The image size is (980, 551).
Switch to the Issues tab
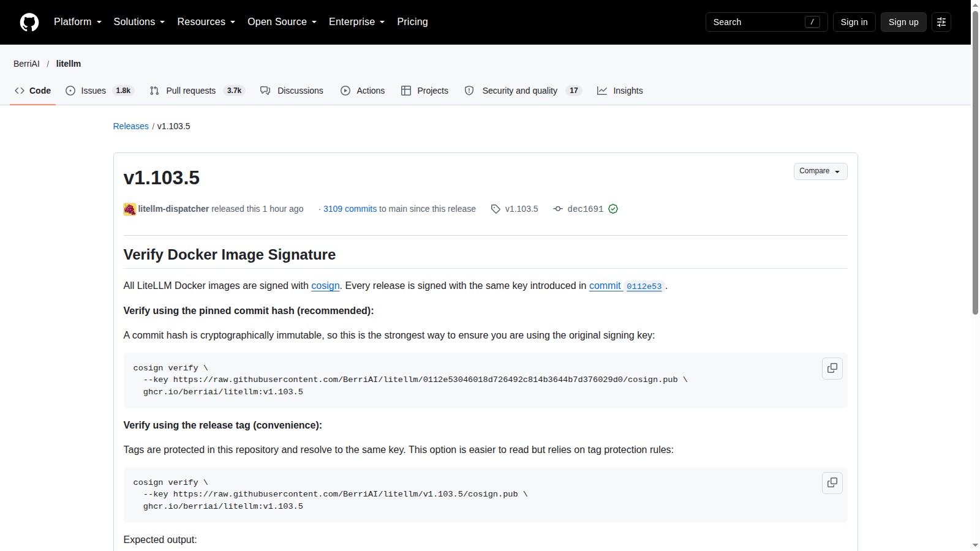99,91
